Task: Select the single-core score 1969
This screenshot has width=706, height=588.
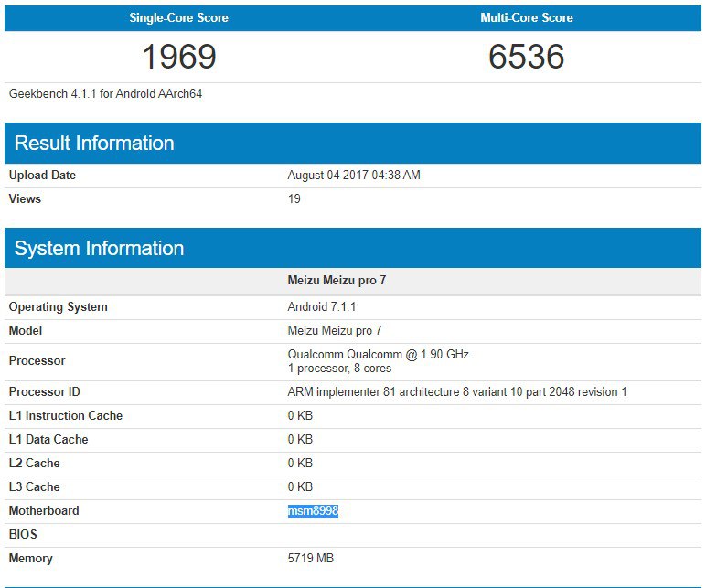Action: point(179,57)
